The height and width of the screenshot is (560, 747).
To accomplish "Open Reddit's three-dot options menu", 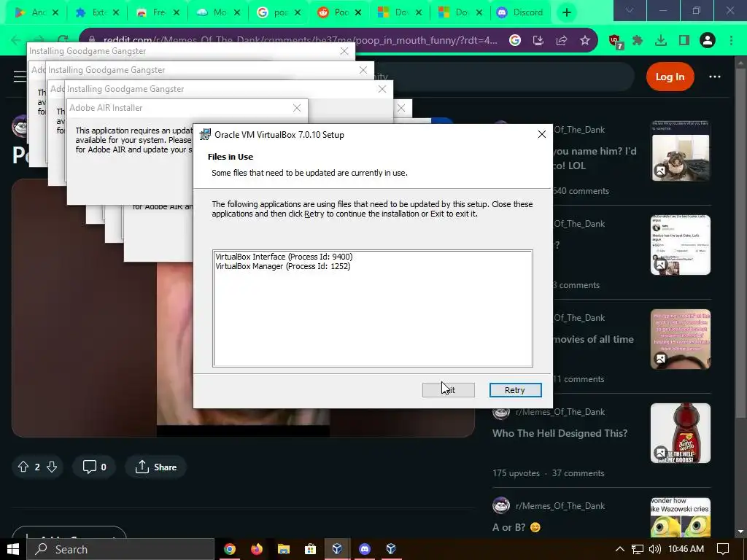I will 715,77.
